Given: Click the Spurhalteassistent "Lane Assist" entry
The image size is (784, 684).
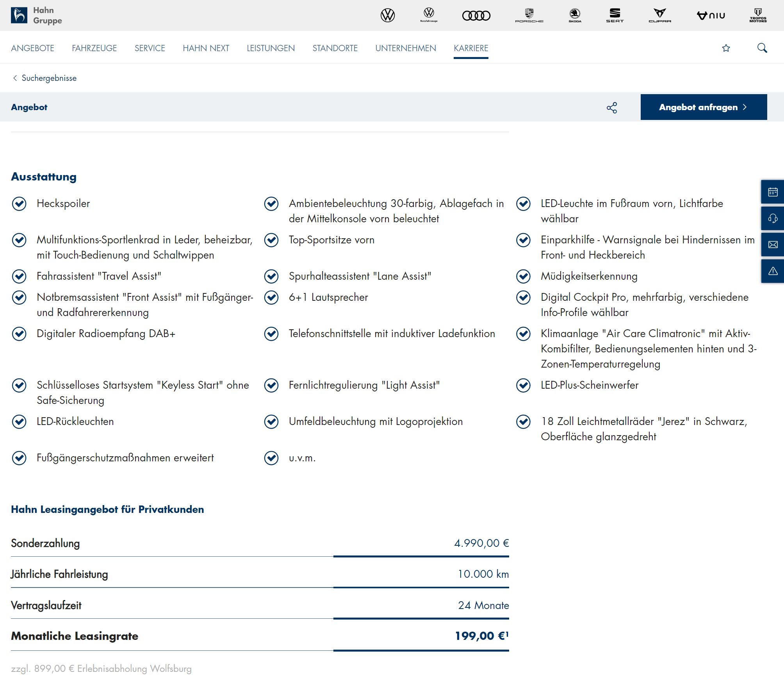Looking at the screenshot, I should click(x=360, y=276).
